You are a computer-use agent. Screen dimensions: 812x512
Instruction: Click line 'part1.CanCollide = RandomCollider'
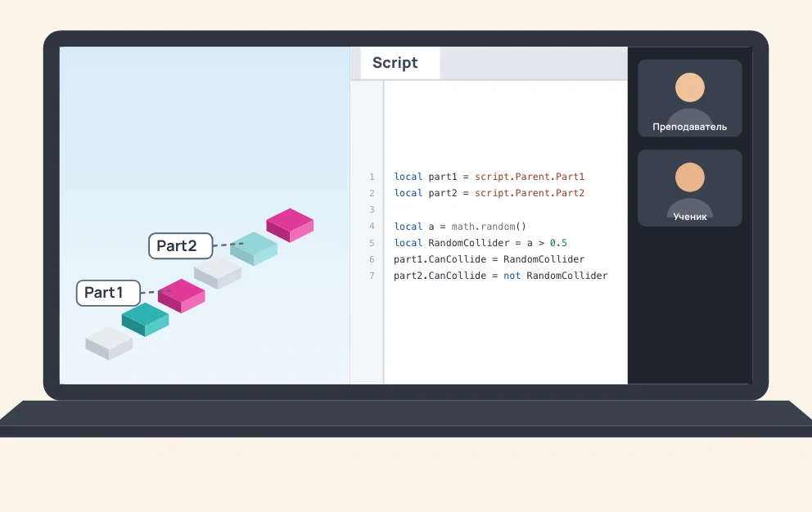[489, 259]
